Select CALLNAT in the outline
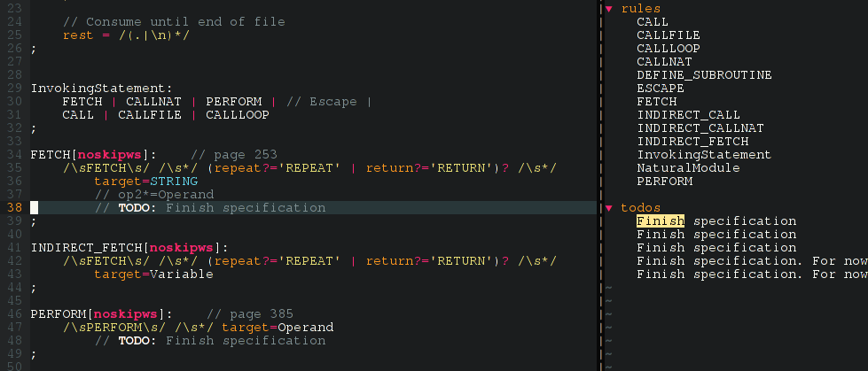This screenshot has height=371, width=868. coord(664,62)
